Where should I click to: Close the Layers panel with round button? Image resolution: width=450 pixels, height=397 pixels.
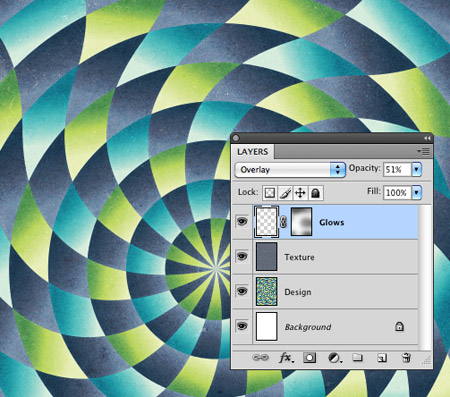tap(236, 138)
